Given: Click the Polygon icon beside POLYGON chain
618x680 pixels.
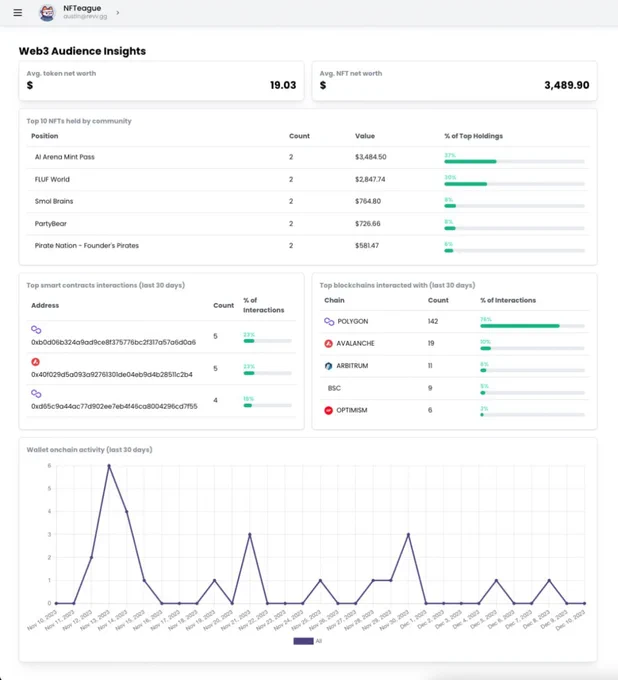Looking at the screenshot, I should [x=329, y=321].
